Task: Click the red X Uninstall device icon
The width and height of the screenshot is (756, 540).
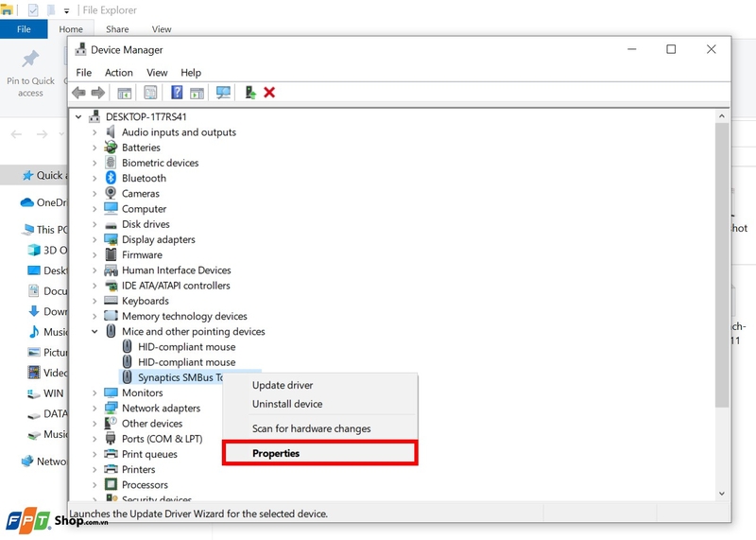Action: pos(269,92)
